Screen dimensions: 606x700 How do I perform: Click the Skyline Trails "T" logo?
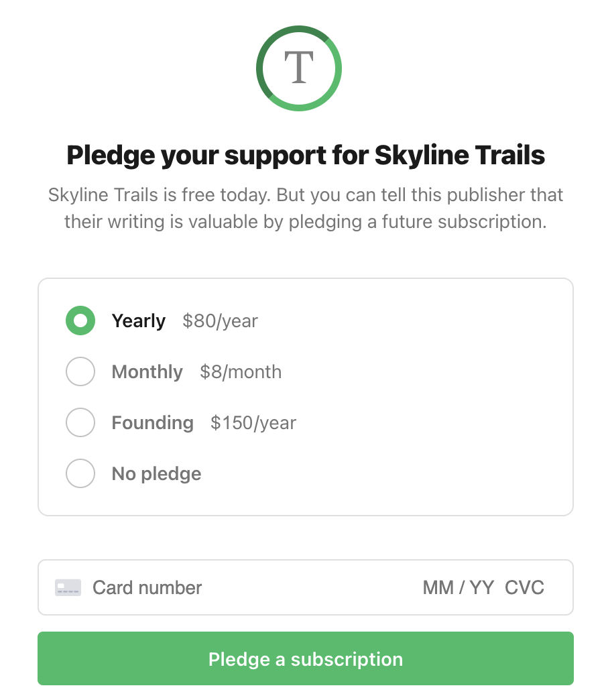[x=298, y=68]
